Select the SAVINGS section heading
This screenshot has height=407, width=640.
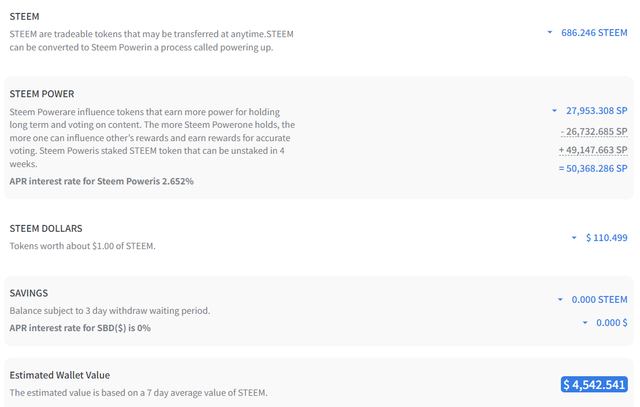click(x=29, y=293)
